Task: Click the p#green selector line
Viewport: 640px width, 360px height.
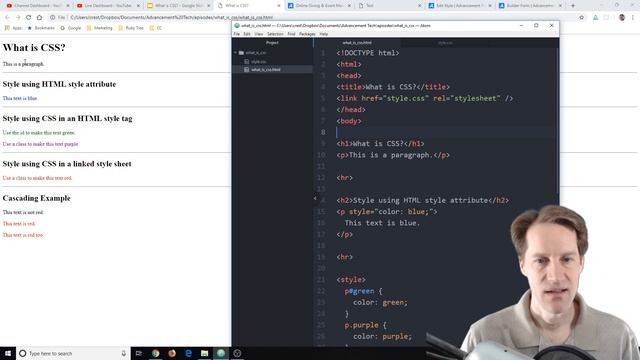Action: click(x=363, y=291)
